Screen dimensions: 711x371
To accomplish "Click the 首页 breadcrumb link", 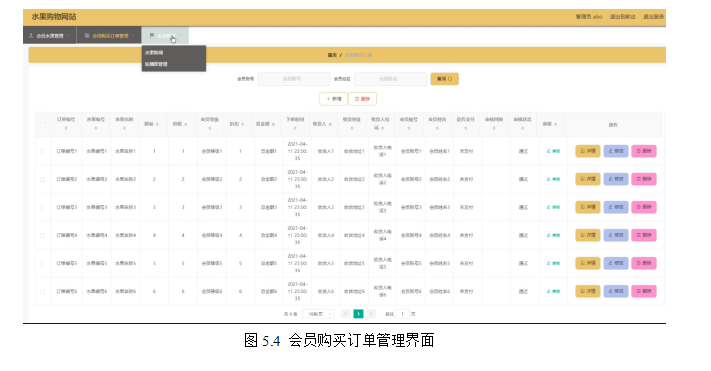I will [x=332, y=55].
